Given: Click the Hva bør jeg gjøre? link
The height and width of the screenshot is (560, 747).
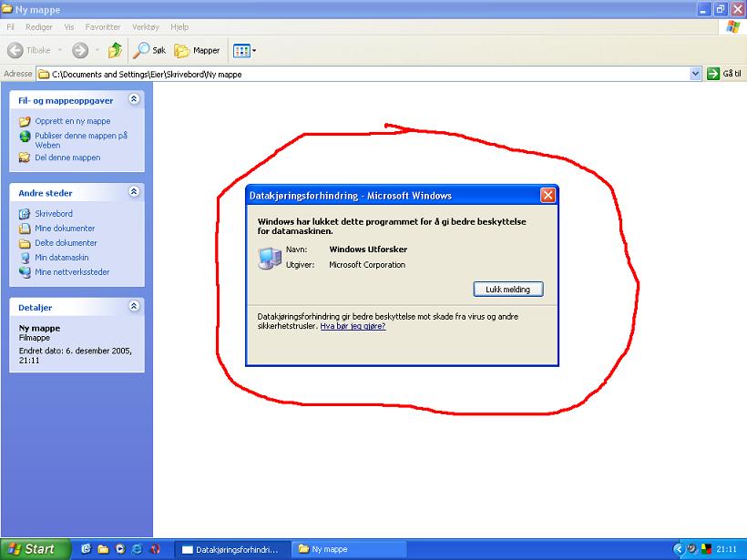Looking at the screenshot, I should tap(353, 326).
